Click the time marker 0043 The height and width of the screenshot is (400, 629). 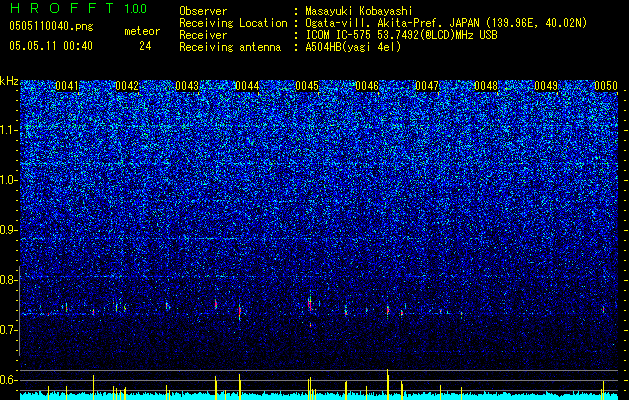pos(187,86)
